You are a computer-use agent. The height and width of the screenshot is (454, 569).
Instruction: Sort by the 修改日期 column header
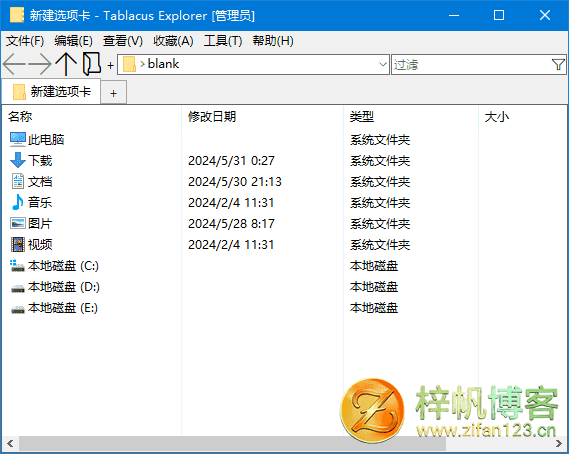point(212,116)
